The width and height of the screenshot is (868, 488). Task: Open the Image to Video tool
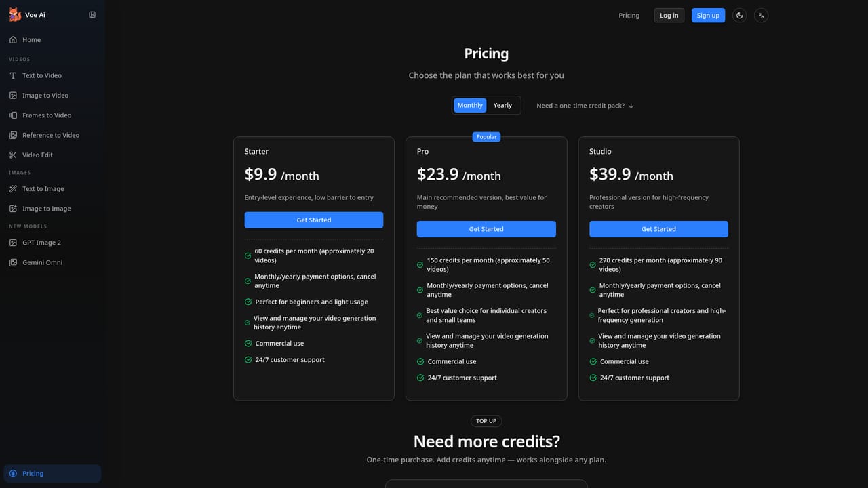click(x=52, y=96)
